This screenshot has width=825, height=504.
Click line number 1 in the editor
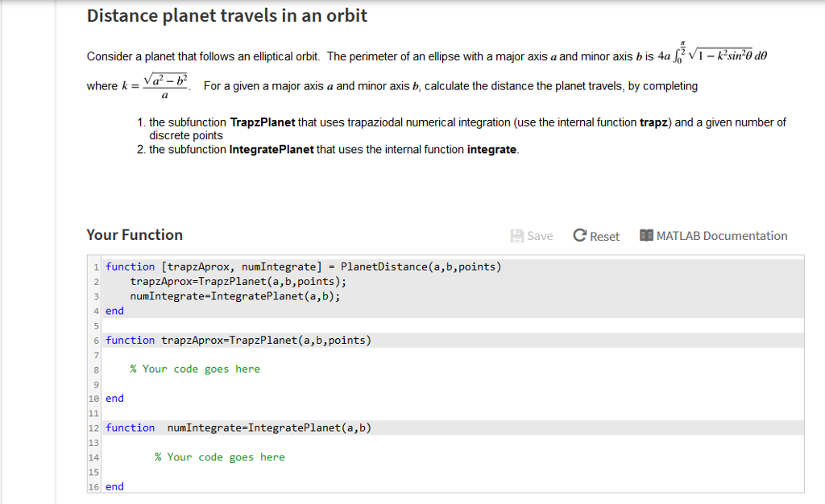(95, 266)
